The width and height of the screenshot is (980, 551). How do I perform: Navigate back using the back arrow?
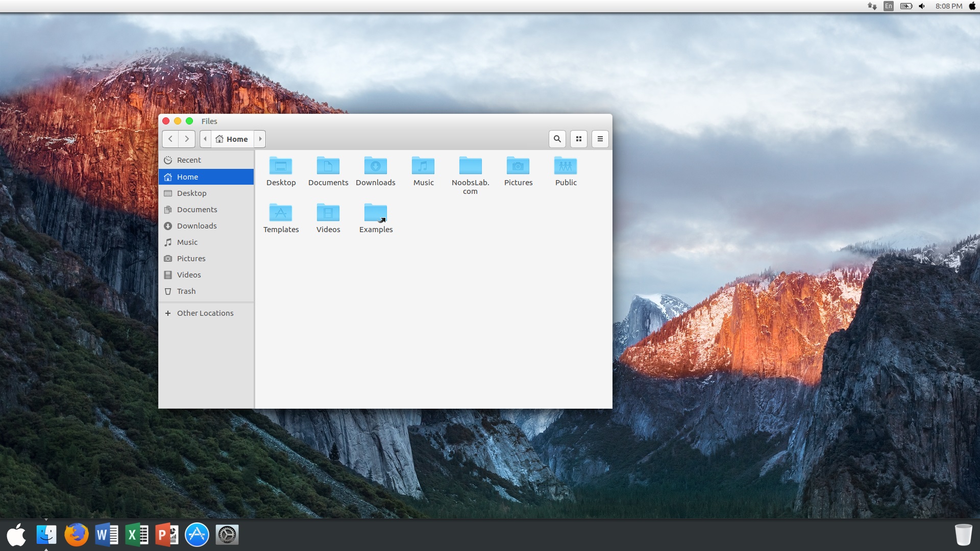(x=170, y=139)
